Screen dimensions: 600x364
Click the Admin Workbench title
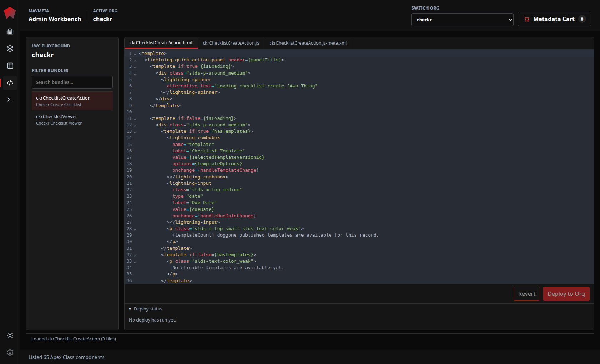pos(55,19)
